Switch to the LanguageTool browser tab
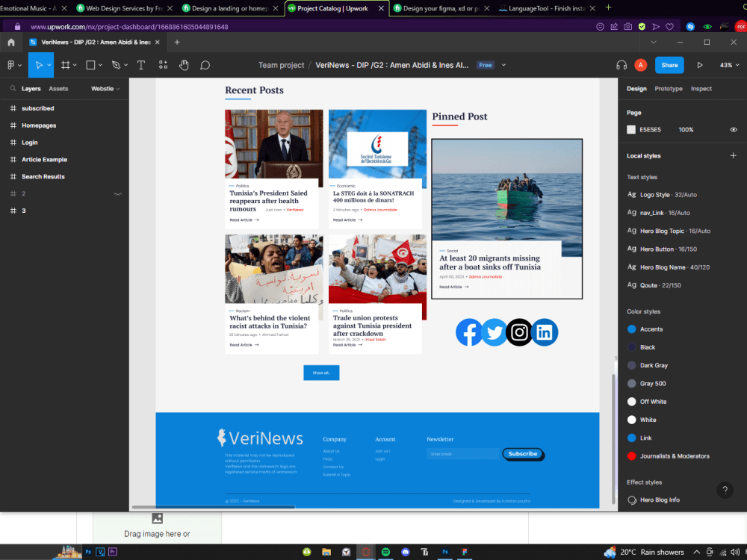This screenshot has height=560, width=747. point(547,8)
